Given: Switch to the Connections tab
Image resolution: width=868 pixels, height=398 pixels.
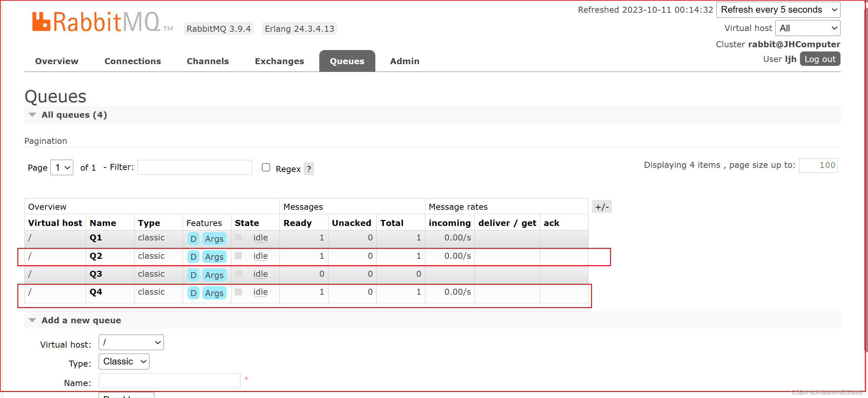Looking at the screenshot, I should [x=133, y=61].
